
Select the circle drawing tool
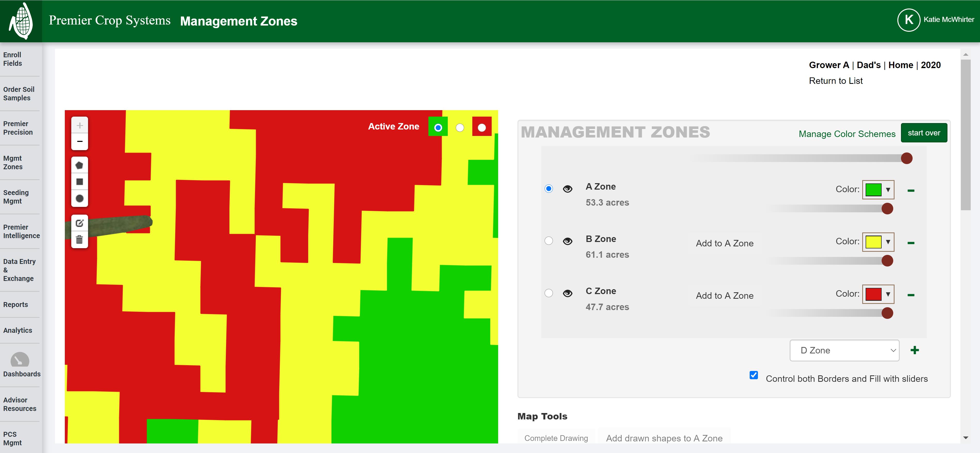(x=80, y=198)
